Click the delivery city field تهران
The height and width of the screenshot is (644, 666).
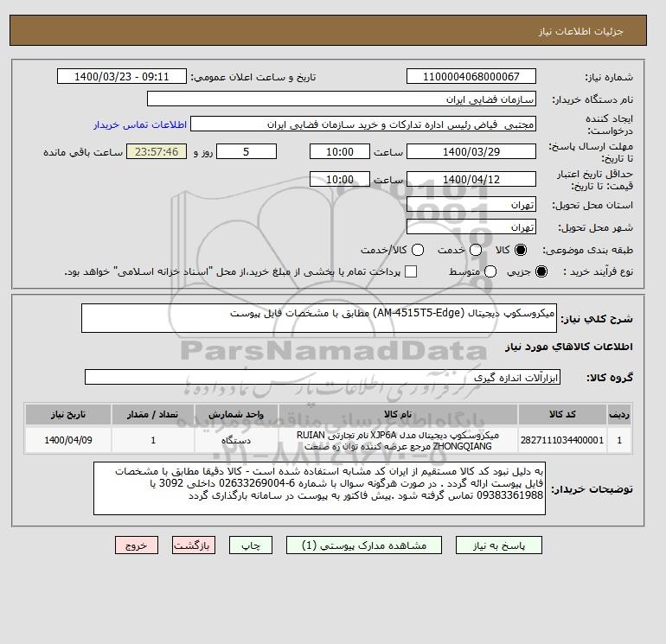(471, 227)
